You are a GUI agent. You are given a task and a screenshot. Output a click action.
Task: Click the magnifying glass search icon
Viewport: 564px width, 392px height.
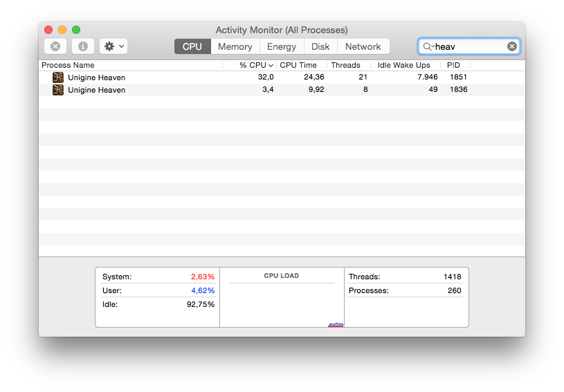[427, 46]
